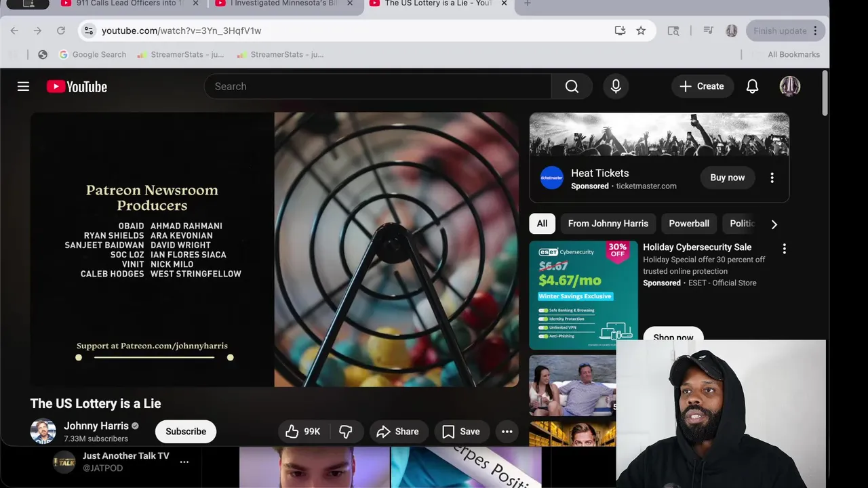The width and height of the screenshot is (868, 488).
Task: Click the 7.33M subscribers text
Action: pyautogui.click(x=96, y=439)
